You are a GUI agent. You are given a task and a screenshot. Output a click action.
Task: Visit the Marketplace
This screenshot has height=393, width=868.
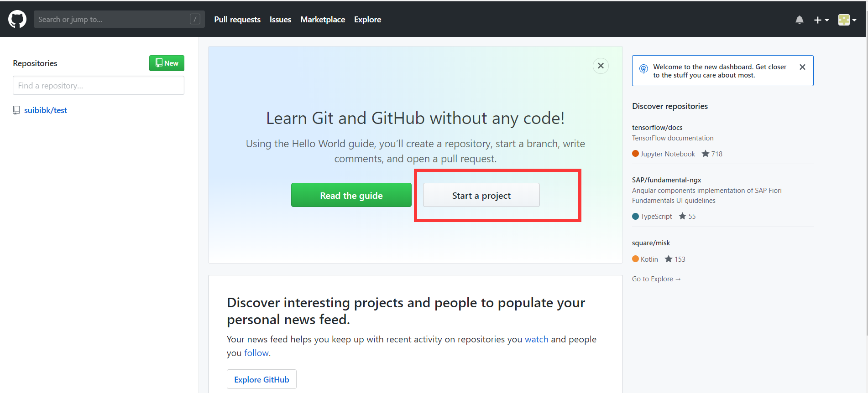pos(323,20)
